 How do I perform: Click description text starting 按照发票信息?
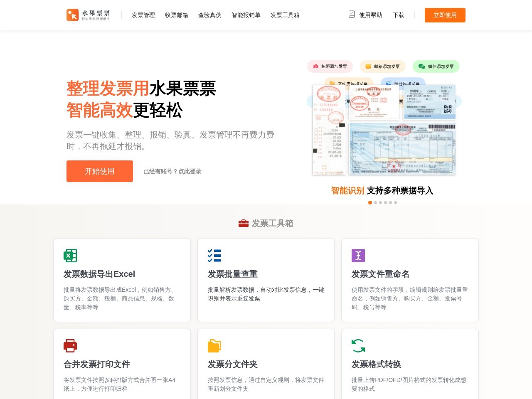[x=266, y=384]
